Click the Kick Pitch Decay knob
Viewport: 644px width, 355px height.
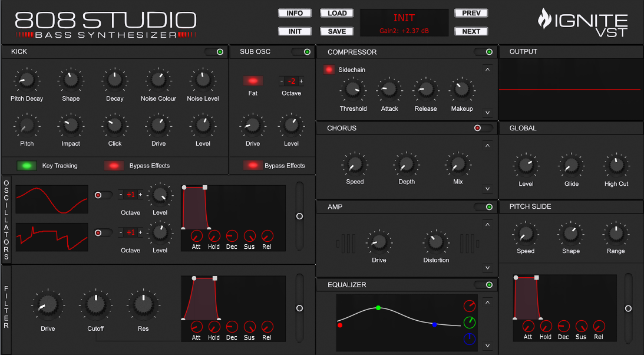coord(27,80)
